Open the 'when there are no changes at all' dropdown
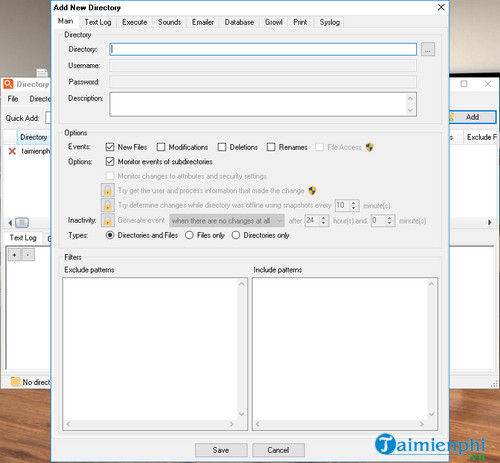Screen dimensions: 500x463 pyautogui.click(x=227, y=221)
